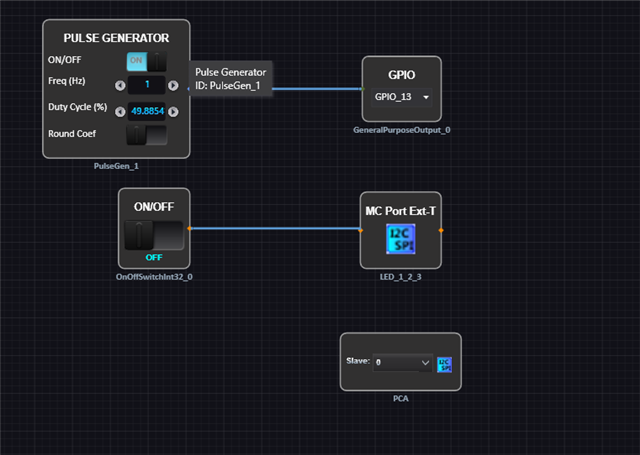Click the MC Port Ext-T title
Screen dimensions: 640x455
tap(400, 211)
